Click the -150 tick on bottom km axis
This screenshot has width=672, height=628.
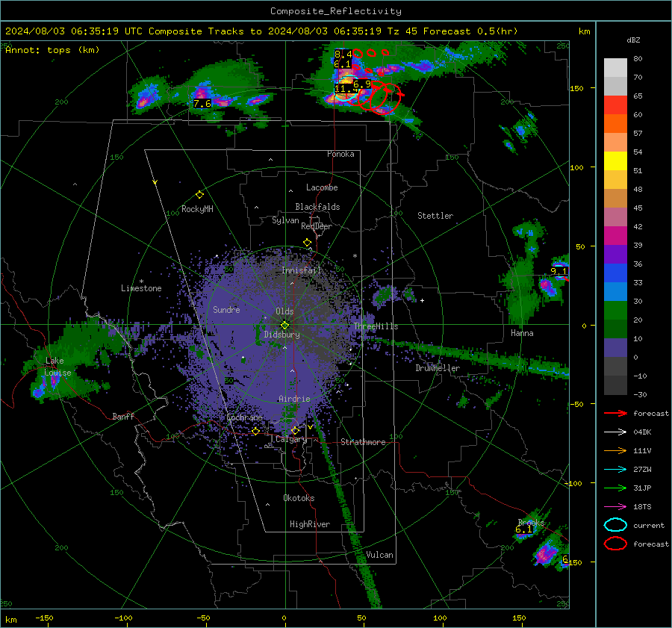[44, 618]
